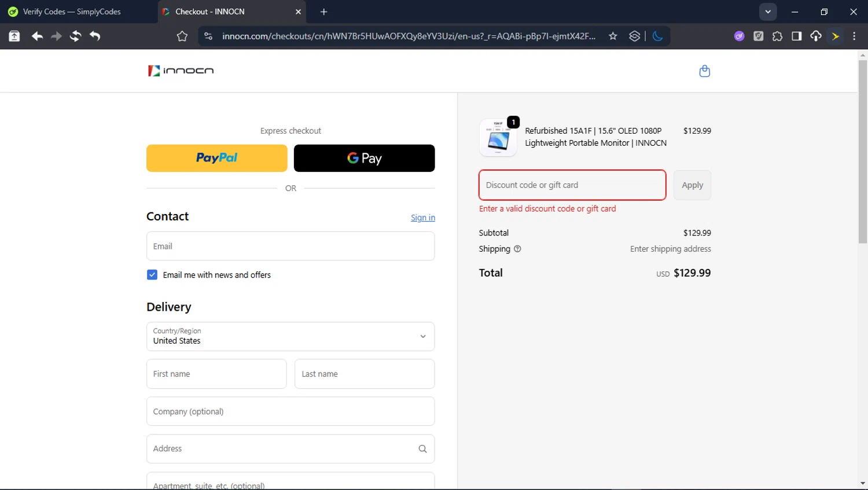Click the Discount code or gift card field
868x490 pixels.
click(x=572, y=185)
